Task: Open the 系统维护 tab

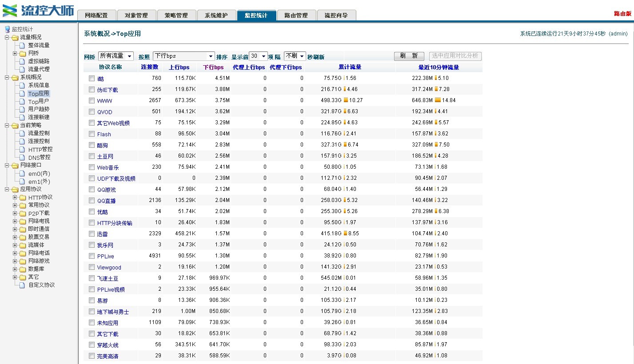Action: click(216, 16)
